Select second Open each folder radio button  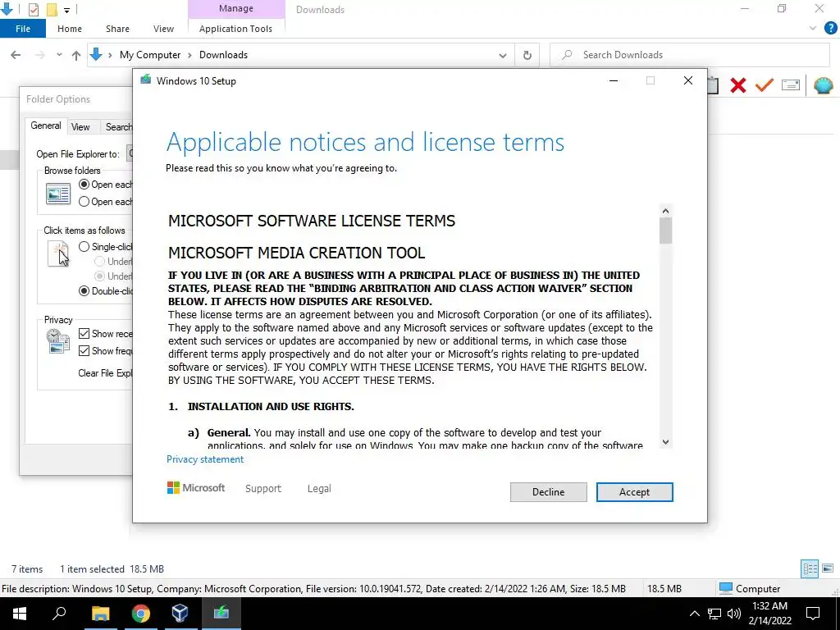pos(84,202)
